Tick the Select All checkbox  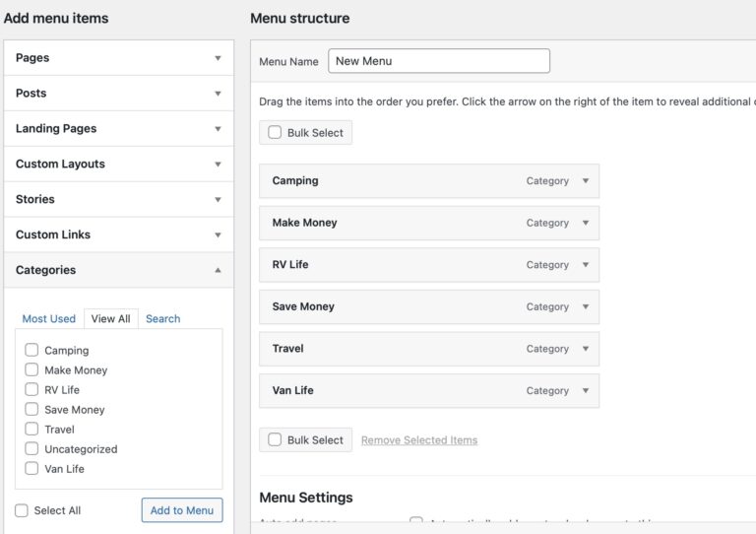(x=22, y=510)
